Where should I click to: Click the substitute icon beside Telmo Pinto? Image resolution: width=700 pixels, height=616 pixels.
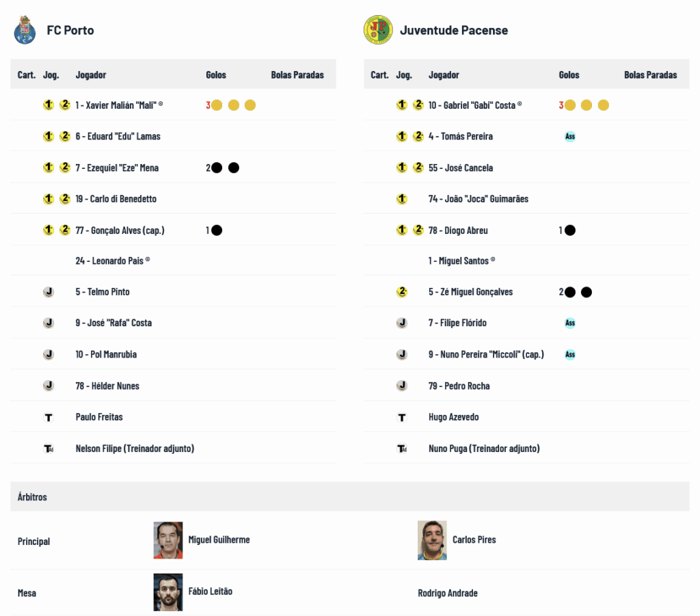[x=49, y=292]
